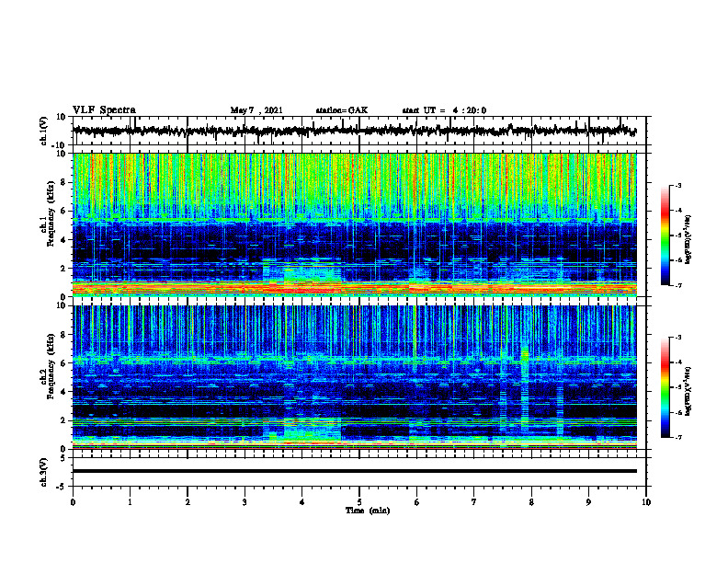Click the ch.1 voltage waveform trace

[x=354, y=131]
